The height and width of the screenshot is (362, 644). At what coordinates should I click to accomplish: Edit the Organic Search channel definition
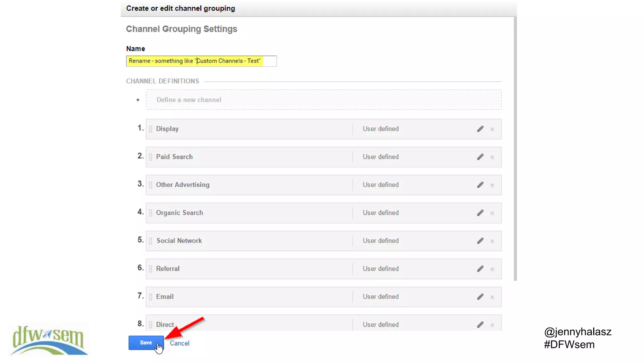click(x=480, y=213)
